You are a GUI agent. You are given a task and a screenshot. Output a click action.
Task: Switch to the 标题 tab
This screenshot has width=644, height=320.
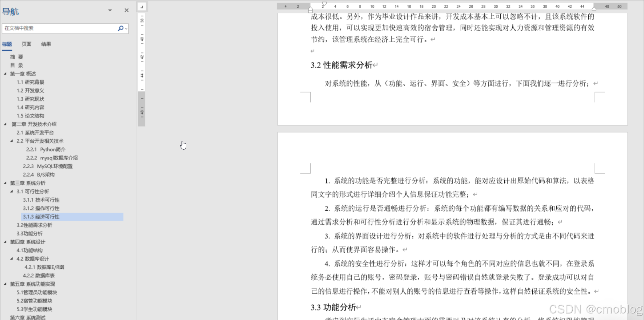(7, 44)
